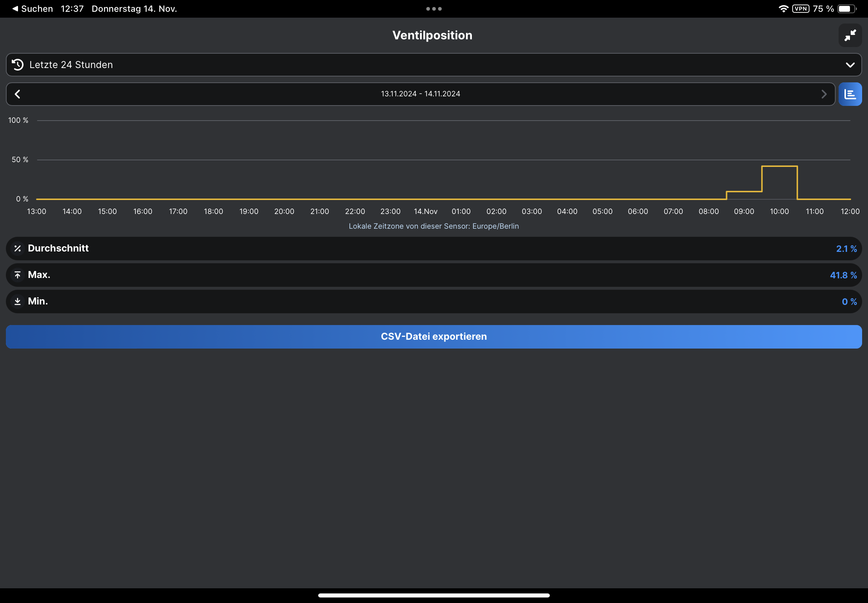
Task: Expand the time range chevron
Action: point(850,65)
